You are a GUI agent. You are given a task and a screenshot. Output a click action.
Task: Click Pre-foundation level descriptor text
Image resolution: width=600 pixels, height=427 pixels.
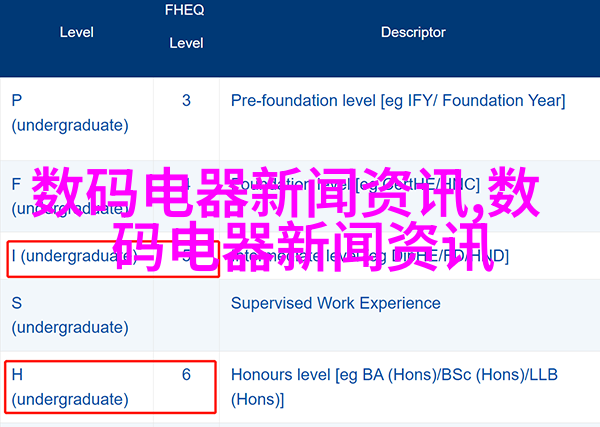[398, 101]
